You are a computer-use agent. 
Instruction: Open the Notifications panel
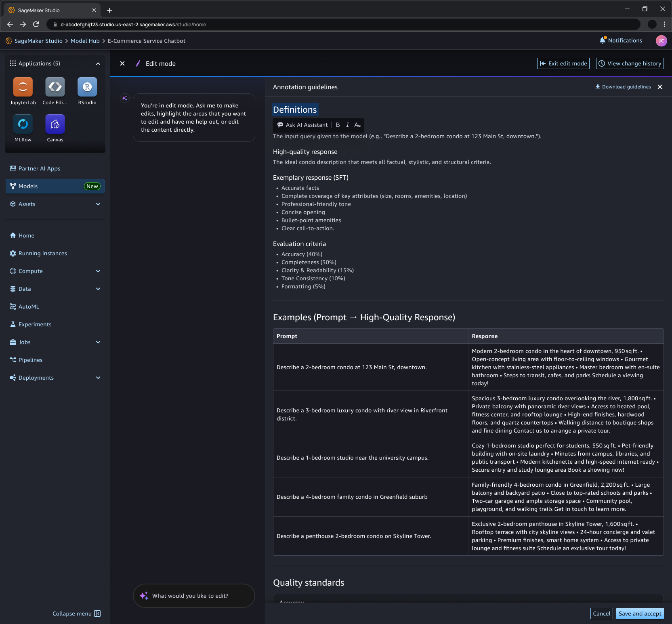coord(621,40)
